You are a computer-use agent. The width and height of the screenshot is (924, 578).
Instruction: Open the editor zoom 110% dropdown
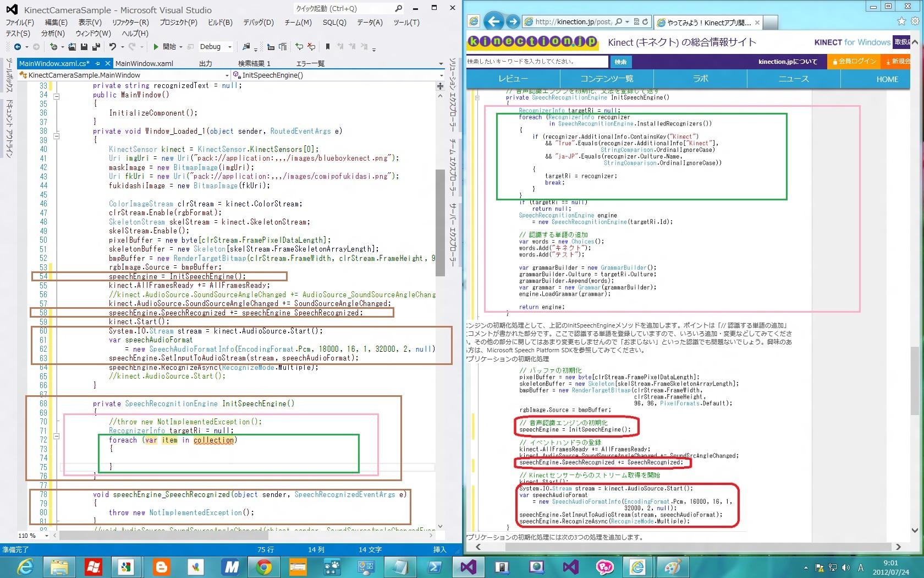coord(46,536)
